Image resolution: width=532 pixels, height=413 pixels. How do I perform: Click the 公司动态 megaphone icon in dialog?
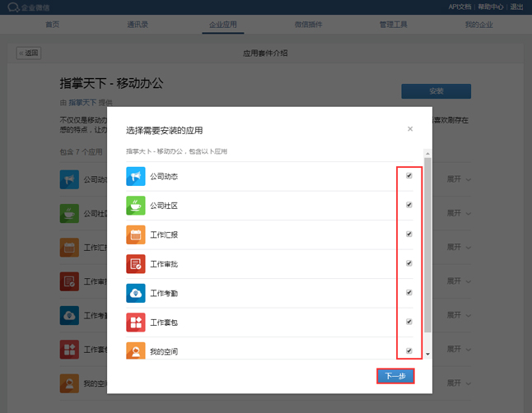136,176
